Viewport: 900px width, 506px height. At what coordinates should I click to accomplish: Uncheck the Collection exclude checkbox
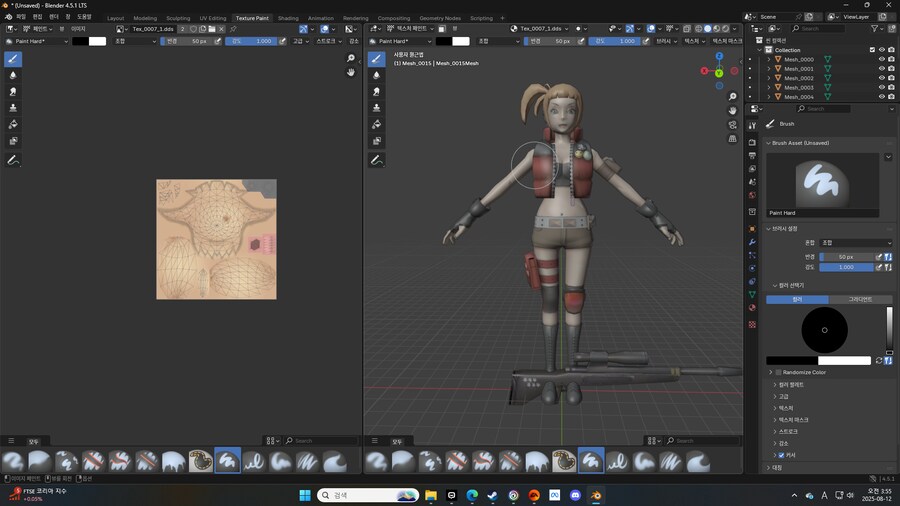click(872, 50)
